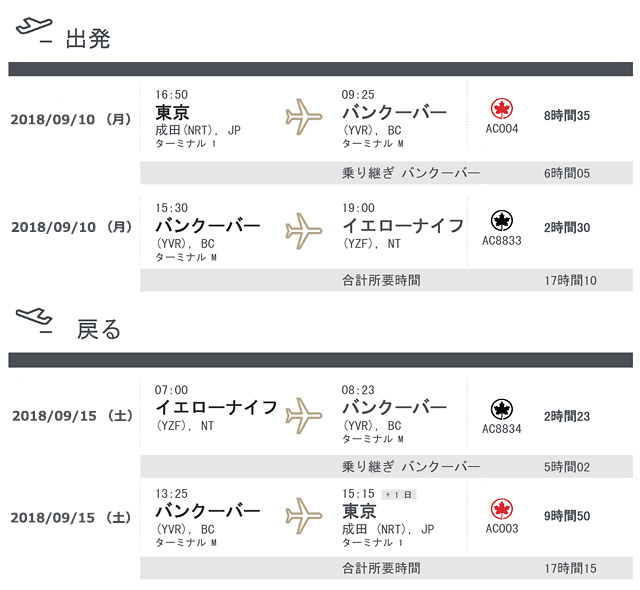The width and height of the screenshot is (640, 590).
Task: Click the gold plane icon on Tokyo–Vancouver flight
Action: 304,117
